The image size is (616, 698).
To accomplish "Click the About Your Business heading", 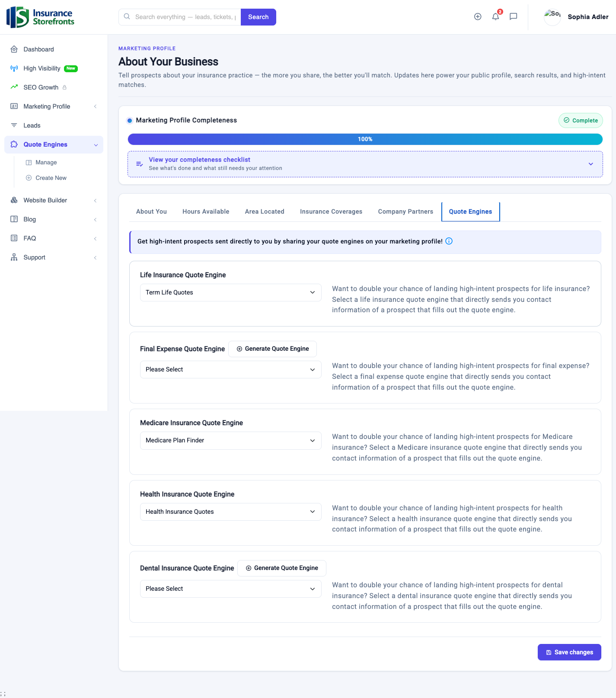I will pos(168,61).
